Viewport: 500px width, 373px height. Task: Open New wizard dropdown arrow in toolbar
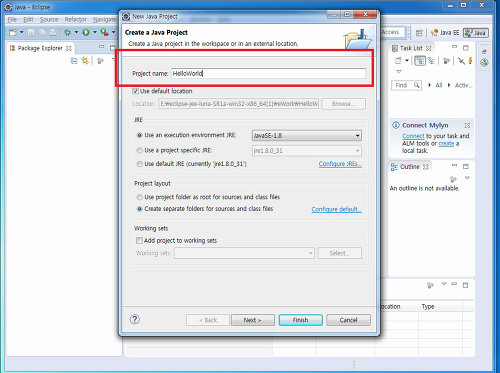click(22, 32)
